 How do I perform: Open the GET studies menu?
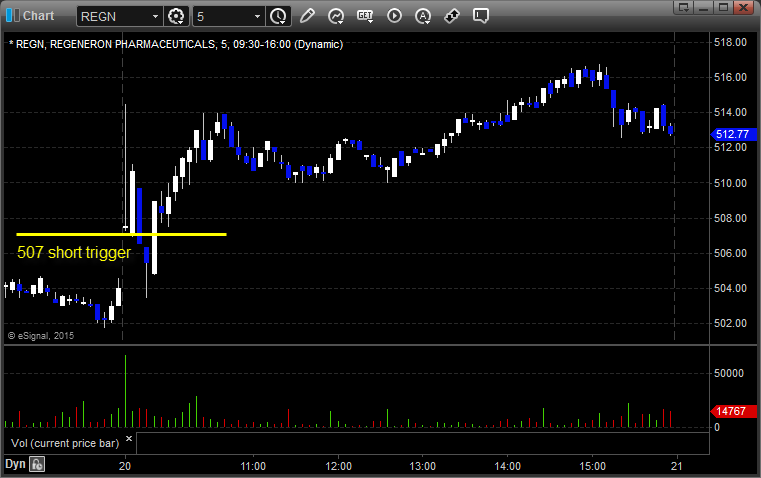[365, 16]
